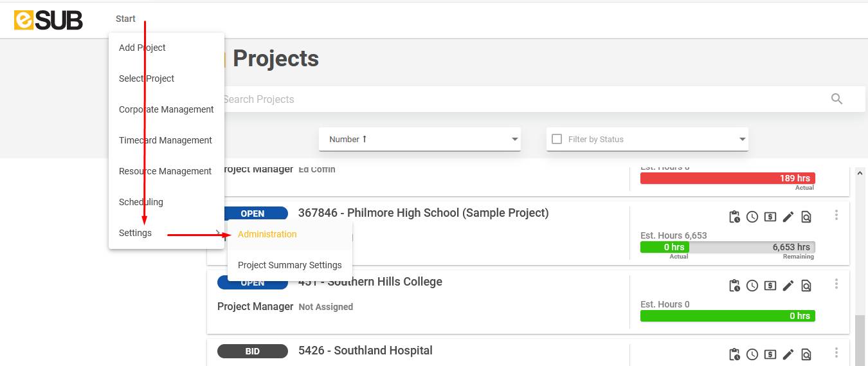
Task: Click search magnifier icon in Search Projects bar
Action: pos(836,99)
